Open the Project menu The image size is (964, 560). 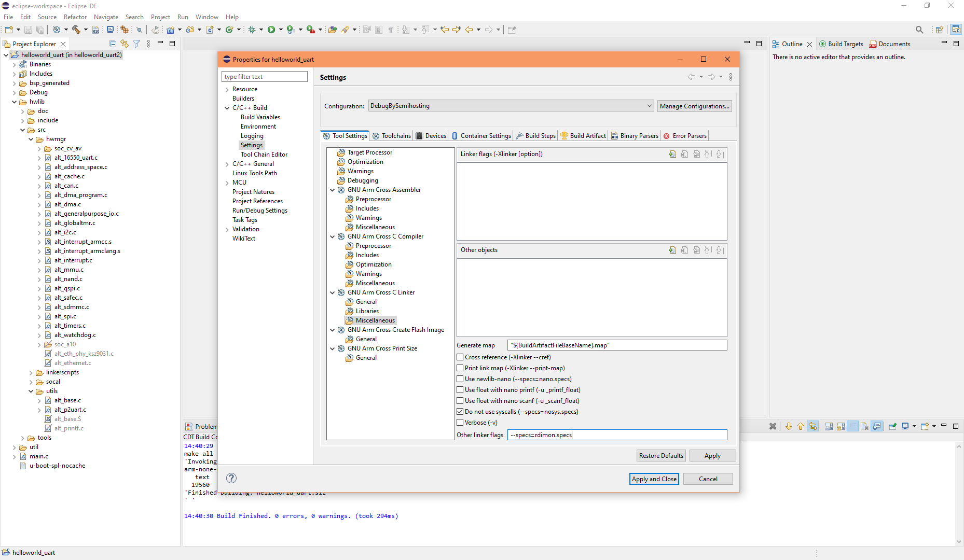160,17
